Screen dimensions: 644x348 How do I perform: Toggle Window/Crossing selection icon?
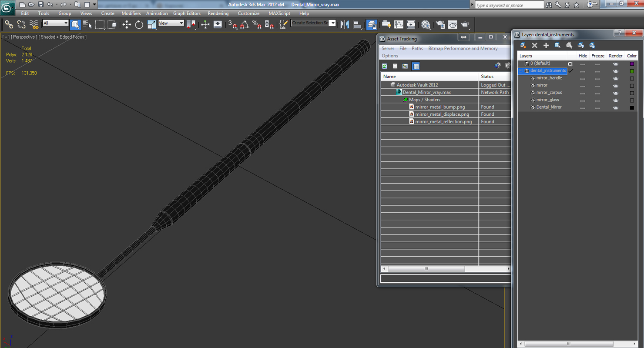coord(112,25)
